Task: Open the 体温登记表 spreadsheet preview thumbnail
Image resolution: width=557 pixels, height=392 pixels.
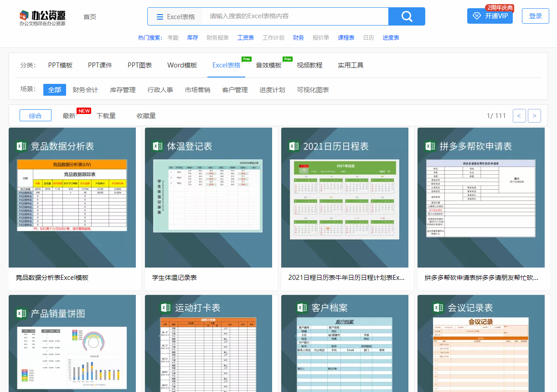Action: click(208, 196)
